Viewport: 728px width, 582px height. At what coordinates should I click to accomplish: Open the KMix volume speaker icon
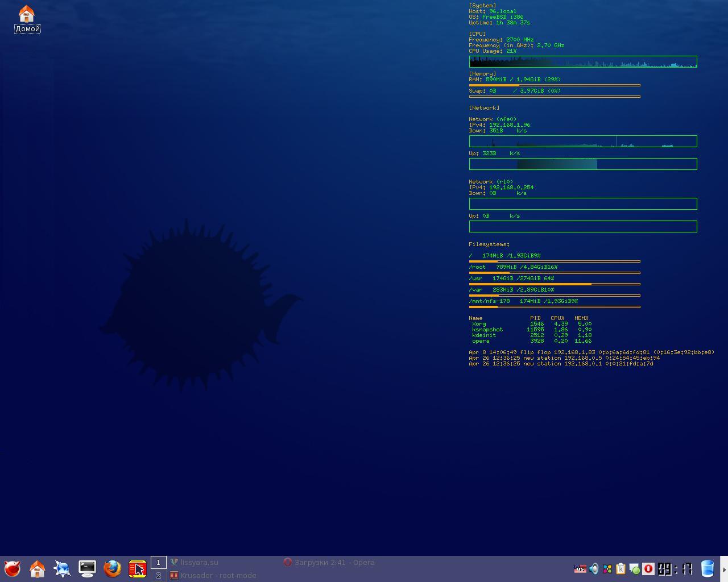[594, 569]
